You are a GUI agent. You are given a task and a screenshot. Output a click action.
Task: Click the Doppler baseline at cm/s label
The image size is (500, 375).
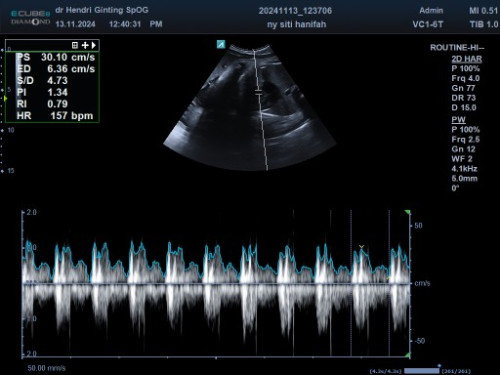click(422, 283)
